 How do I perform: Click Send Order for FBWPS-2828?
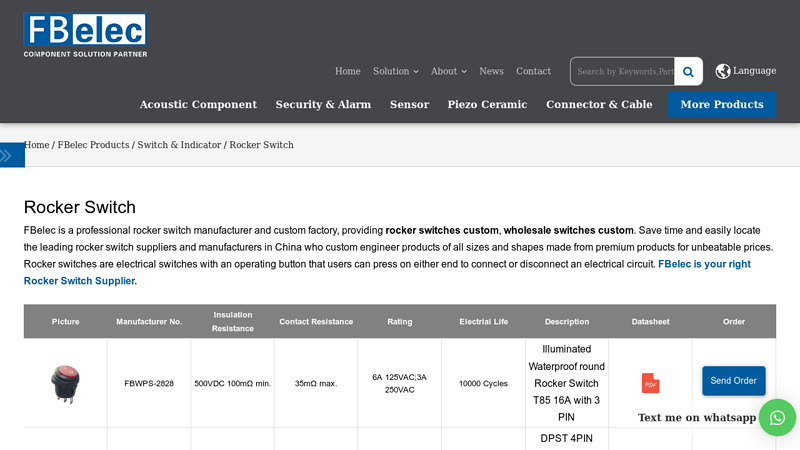pos(734,381)
